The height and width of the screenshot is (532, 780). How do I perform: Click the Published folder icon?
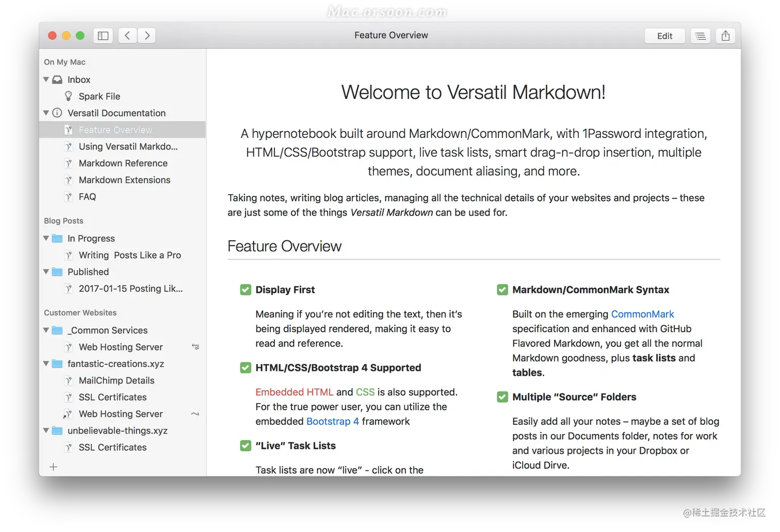pos(57,272)
